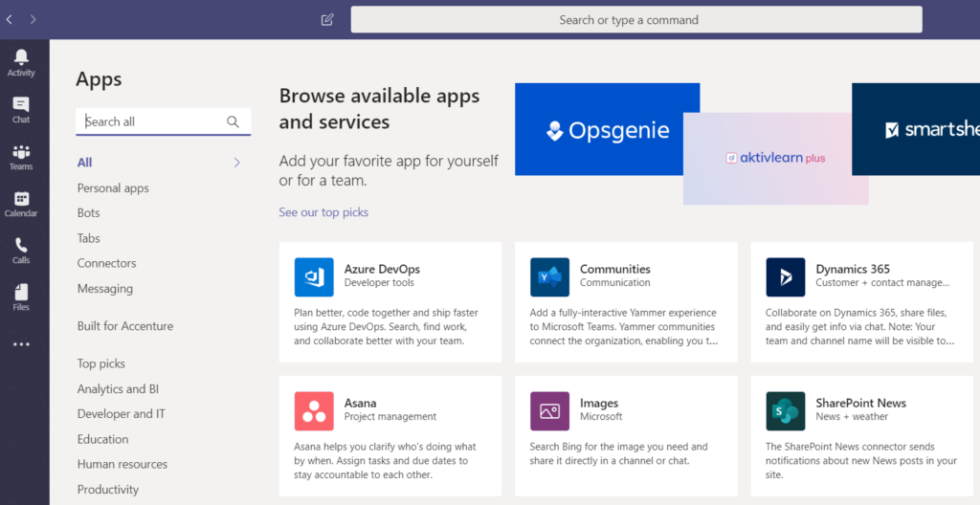Expand the All category chevron
980x505 pixels.
coord(237,163)
